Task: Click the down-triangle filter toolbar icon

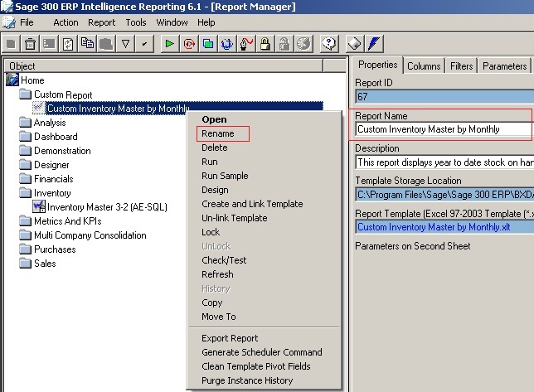Action: pos(125,44)
